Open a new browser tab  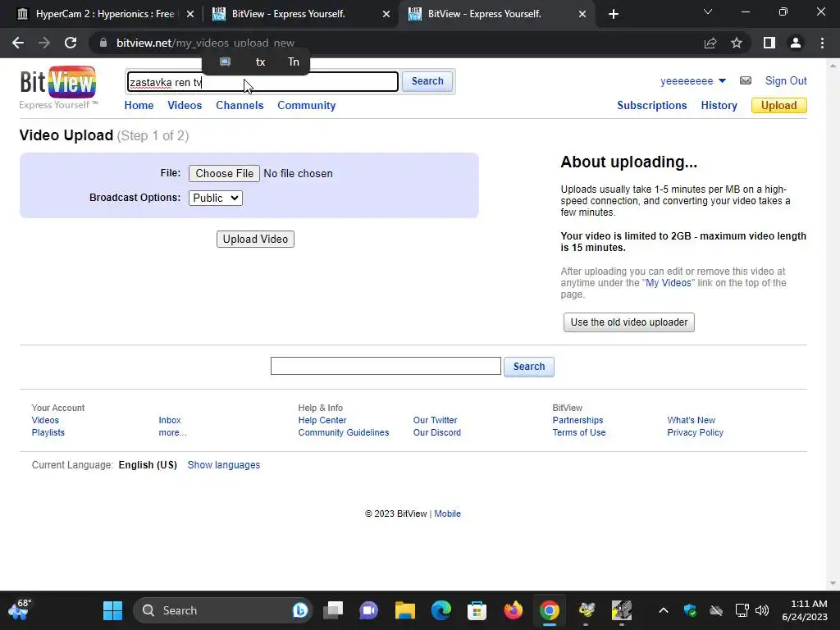[614, 14]
